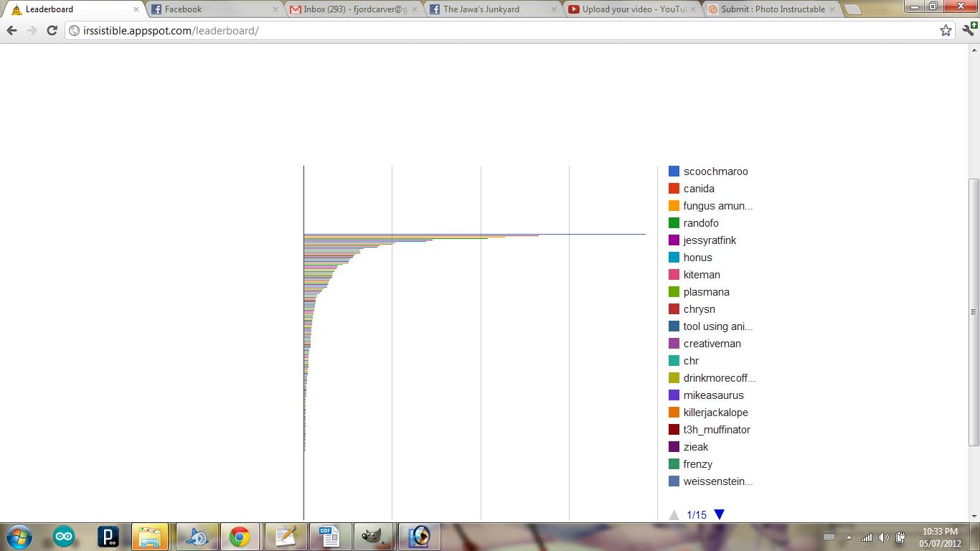Select fungus amun... legend entry
This screenshot has height=551, width=980.
[x=718, y=206]
